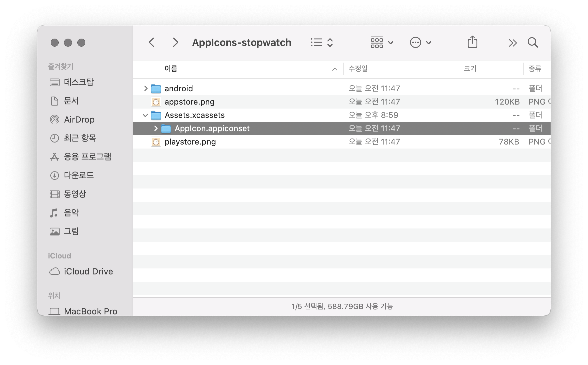Collapse the Assets.xcassets folder

tap(145, 115)
